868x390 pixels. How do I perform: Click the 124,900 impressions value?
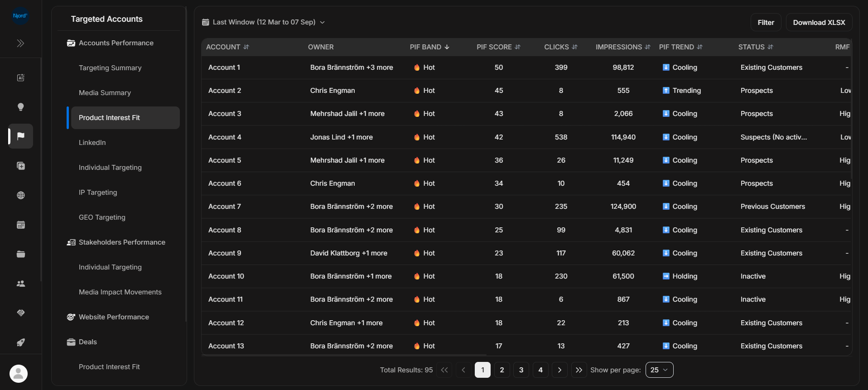coord(623,207)
